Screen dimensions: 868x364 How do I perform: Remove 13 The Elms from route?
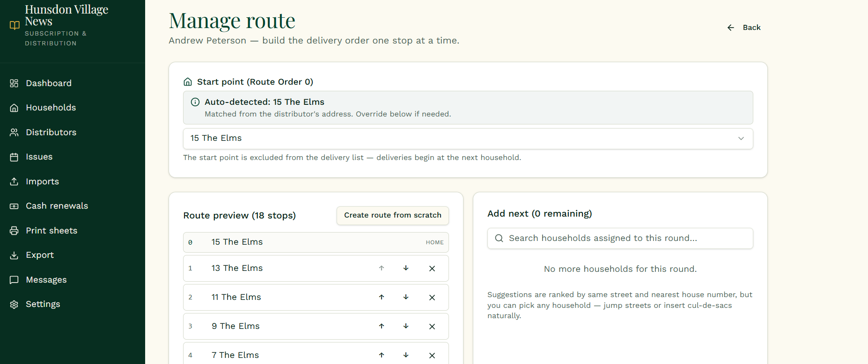[432, 268]
